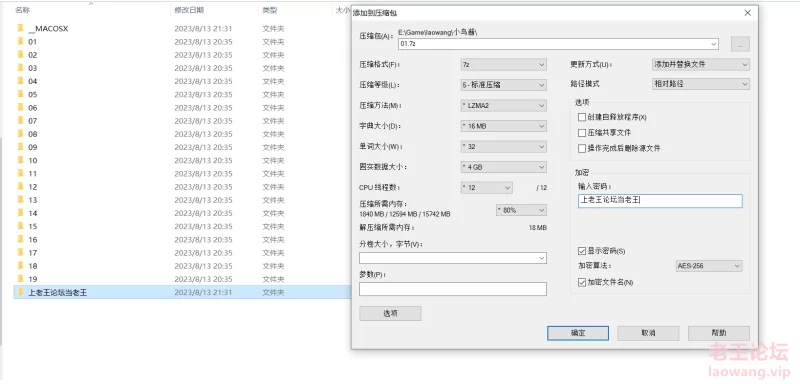
Task: Click the 选项 button
Action: pyautogui.click(x=390, y=314)
